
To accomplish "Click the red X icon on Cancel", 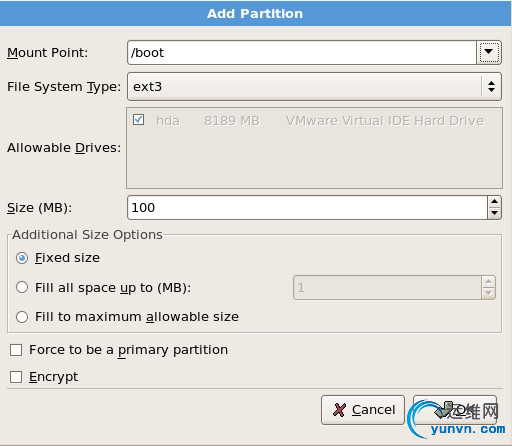I will tap(339, 410).
